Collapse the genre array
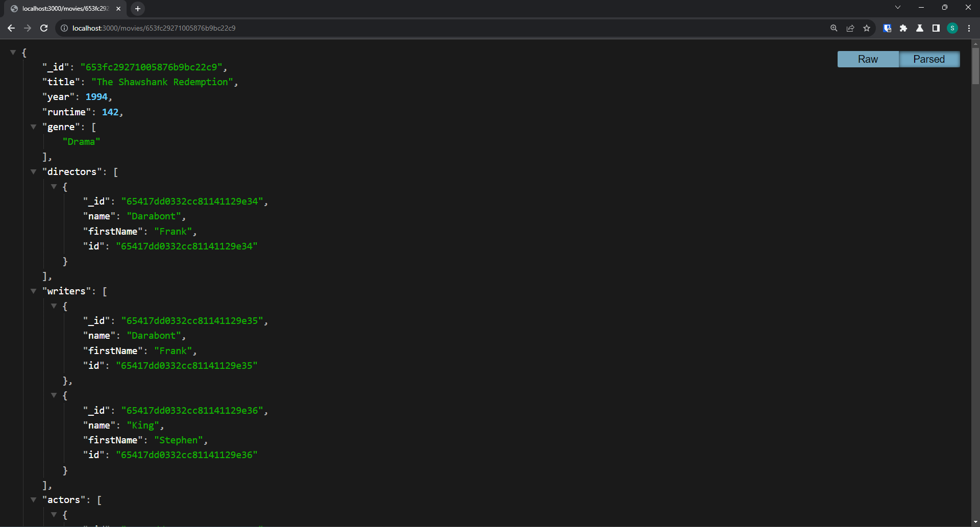The height and width of the screenshot is (527, 980). coord(33,127)
